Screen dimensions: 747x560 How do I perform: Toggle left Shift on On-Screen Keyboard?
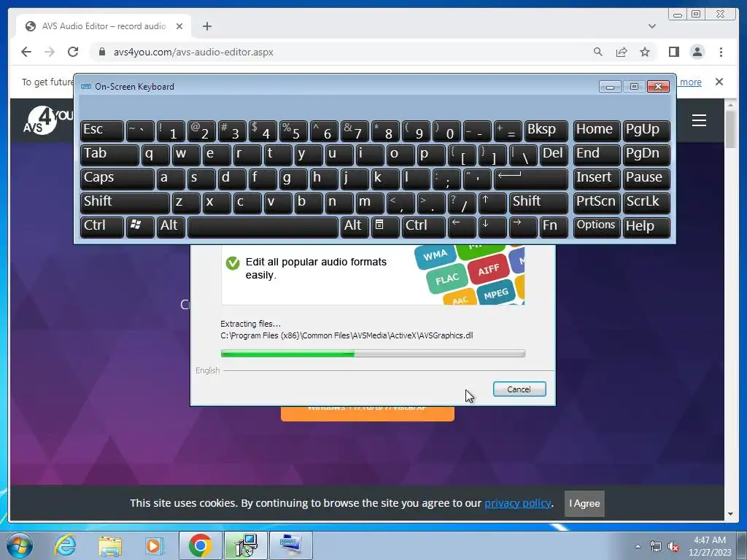coord(125,203)
